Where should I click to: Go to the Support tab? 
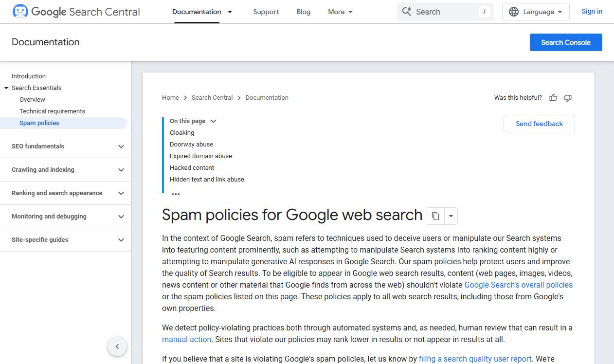266,12
